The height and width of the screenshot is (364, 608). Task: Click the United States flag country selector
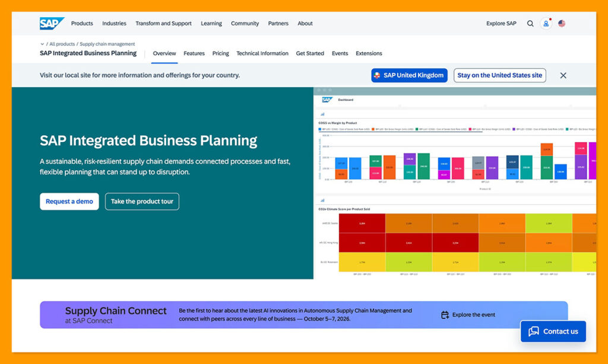pyautogui.click(x=562, y=24)
